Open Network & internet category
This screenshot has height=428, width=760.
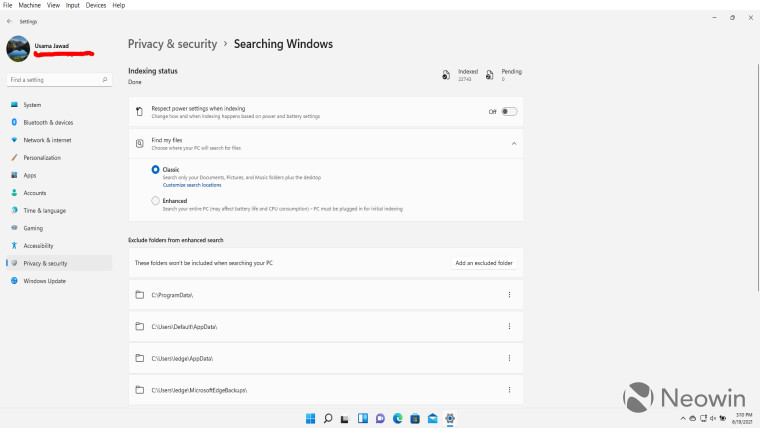59,140
